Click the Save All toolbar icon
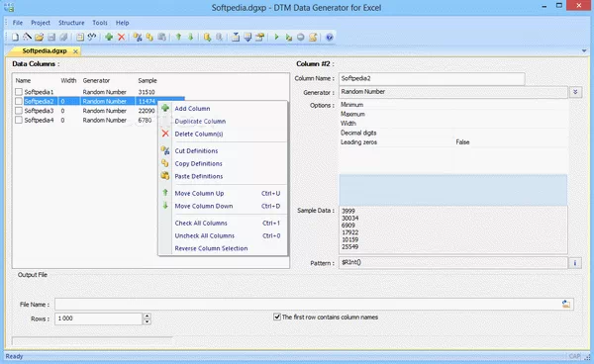The width and height of the screenshot is (594, 364). [x=63, y=37]
